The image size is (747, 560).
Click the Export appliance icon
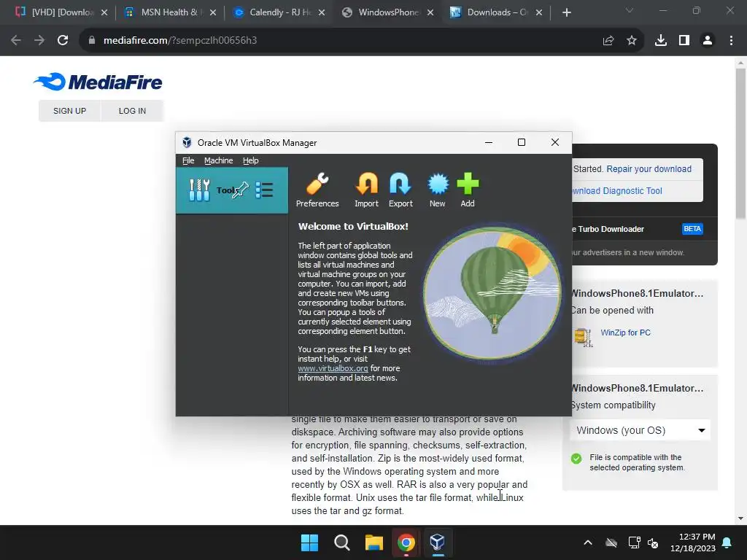pos(400,190)
